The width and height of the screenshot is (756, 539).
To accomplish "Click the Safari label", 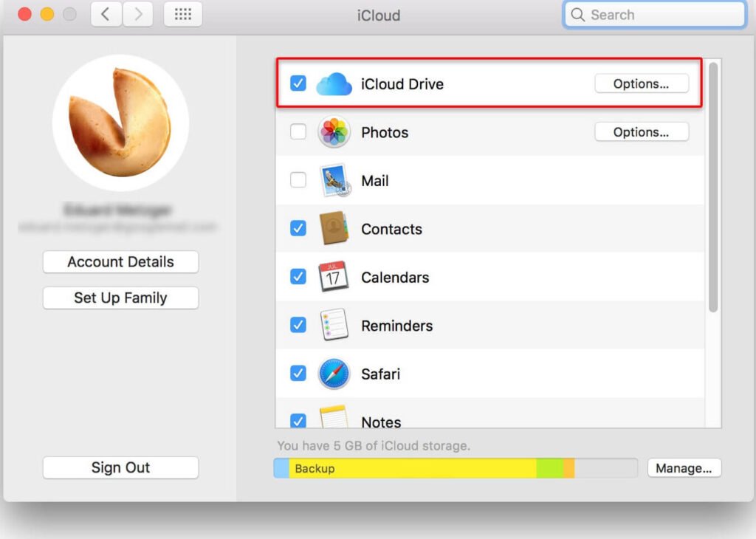I will (380, 374).
